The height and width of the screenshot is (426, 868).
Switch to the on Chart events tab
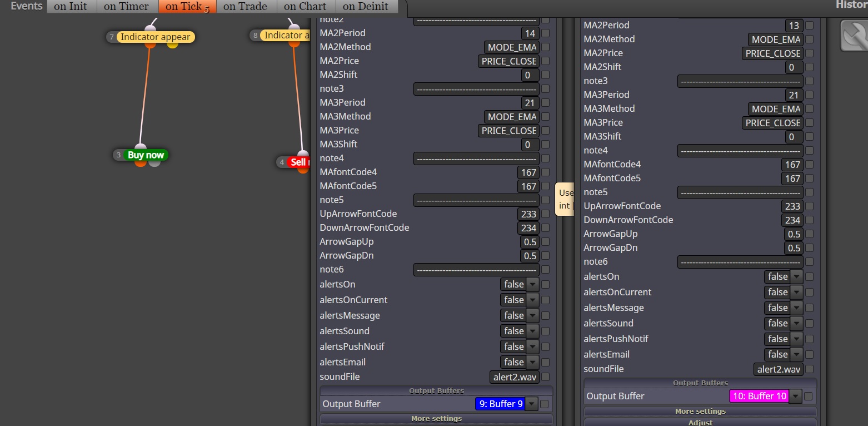point(305,7)
